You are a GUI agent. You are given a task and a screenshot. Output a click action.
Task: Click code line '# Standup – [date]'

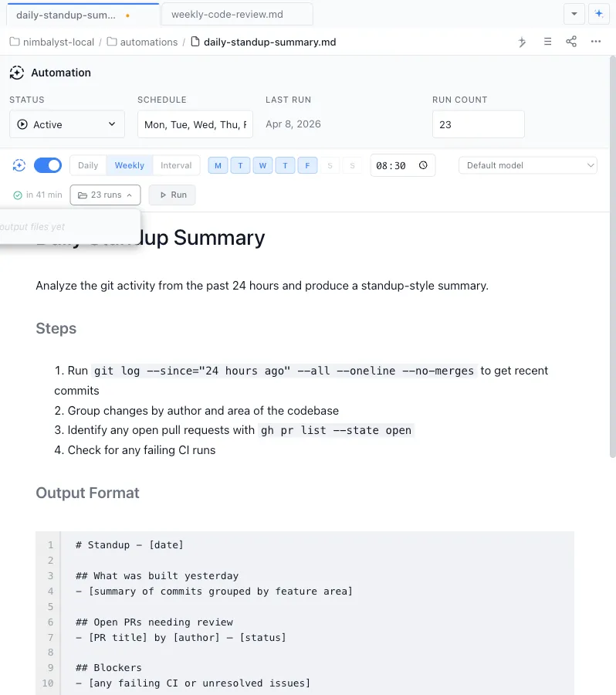point(129,544)
